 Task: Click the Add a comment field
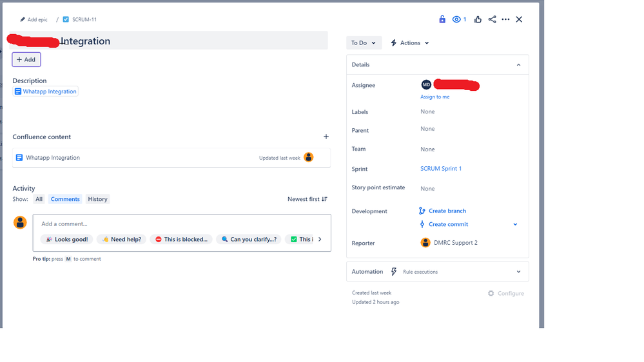tap(182, 224)
